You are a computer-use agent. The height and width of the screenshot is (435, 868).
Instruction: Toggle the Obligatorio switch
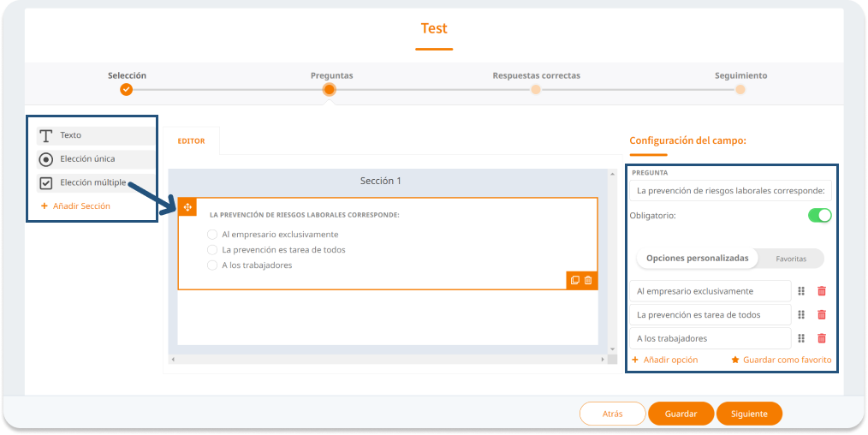click(x=819, y=215)
